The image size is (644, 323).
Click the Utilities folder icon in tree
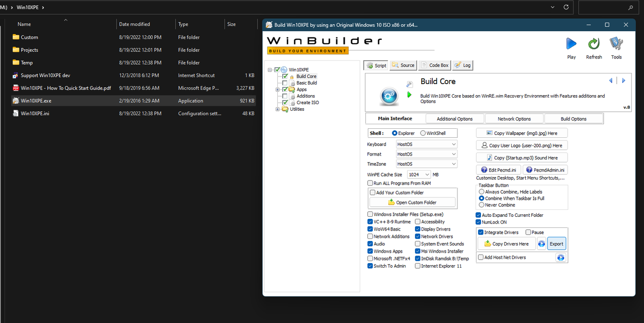(285, 109)
